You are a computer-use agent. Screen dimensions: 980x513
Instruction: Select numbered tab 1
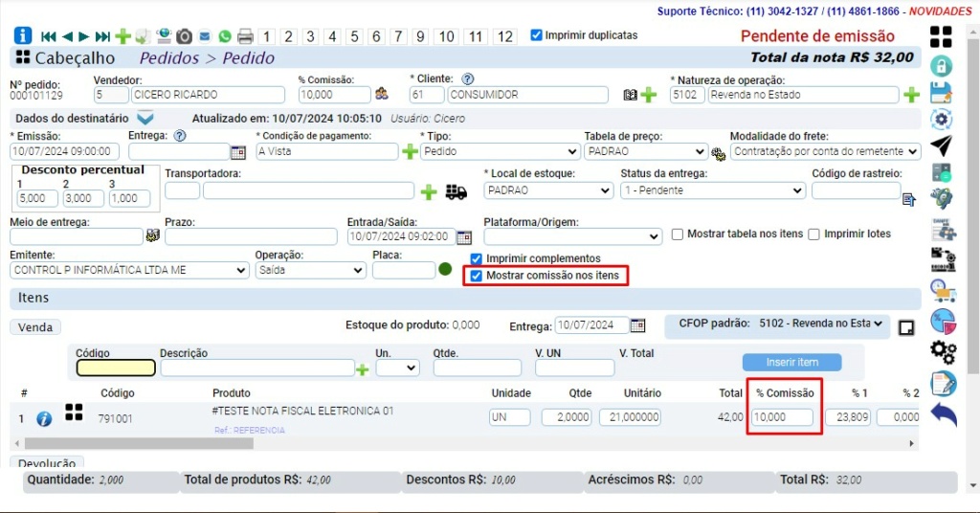point(266,37)
